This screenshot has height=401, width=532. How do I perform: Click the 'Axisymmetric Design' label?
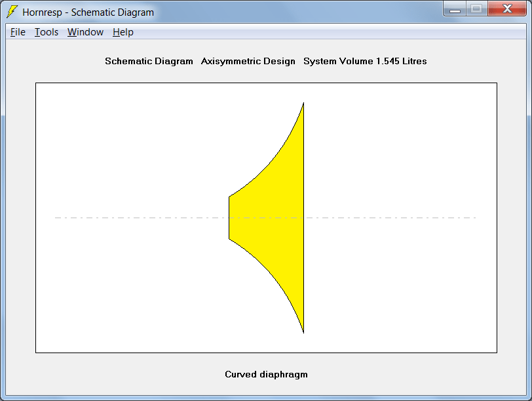248,61
